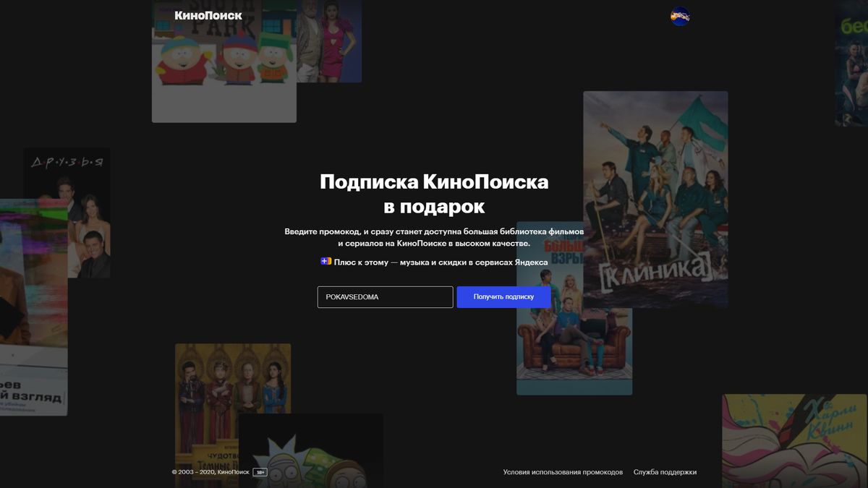Click the promo code input field
This screenshot has height=488, width=868.
pyautogui.click(x=386, y=297)
